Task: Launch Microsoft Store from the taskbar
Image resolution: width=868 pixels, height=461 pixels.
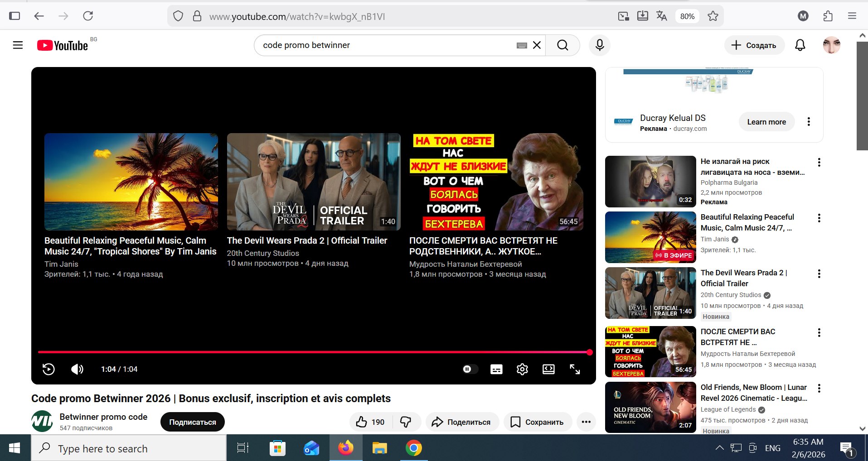Action: 277,448
